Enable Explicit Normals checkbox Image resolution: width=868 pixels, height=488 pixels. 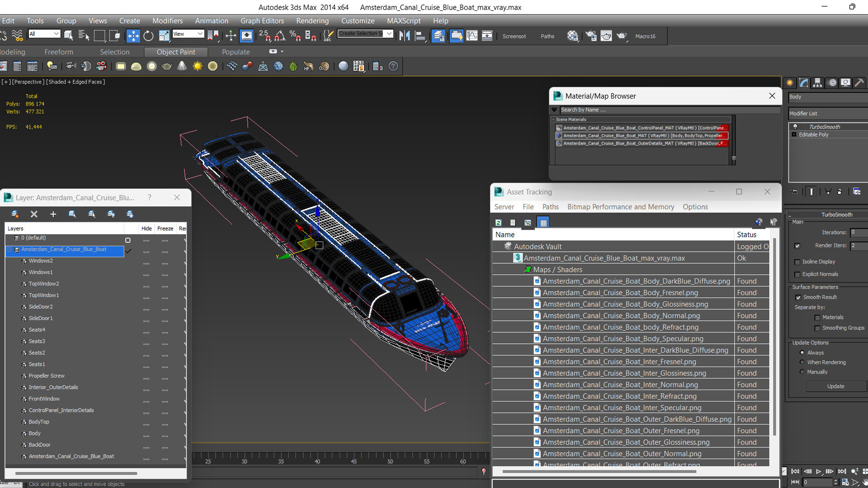pyautogui.click(x=797, y=275)
